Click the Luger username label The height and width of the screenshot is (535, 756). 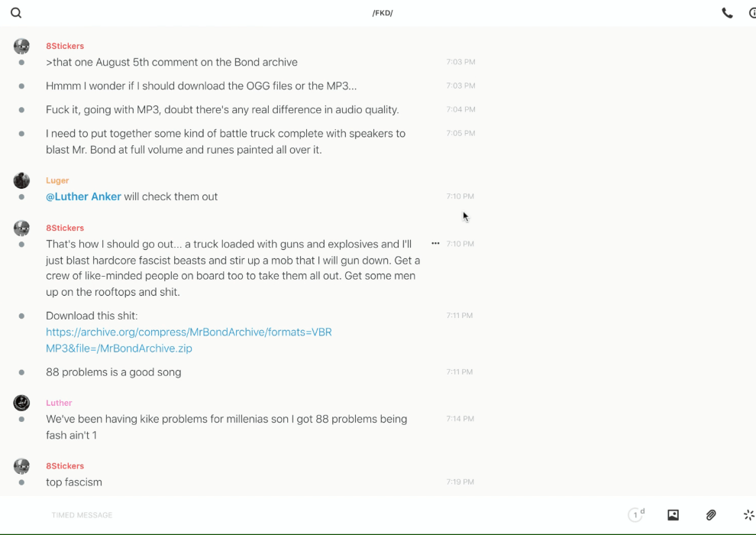tap(57, 180)
